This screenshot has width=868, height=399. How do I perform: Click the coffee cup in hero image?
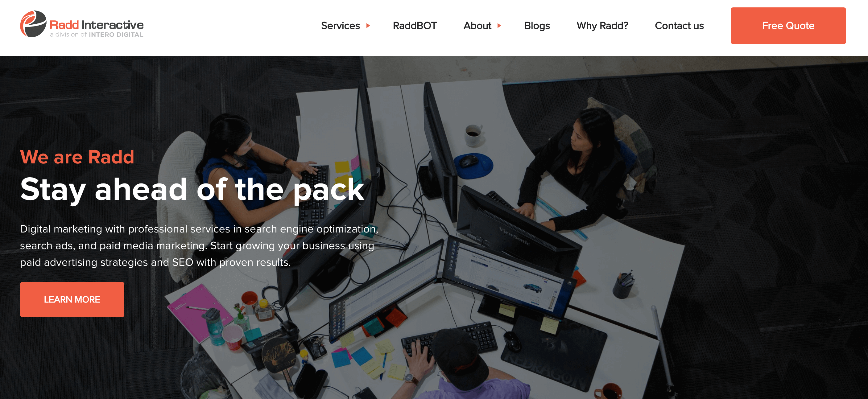coord(473,135)
